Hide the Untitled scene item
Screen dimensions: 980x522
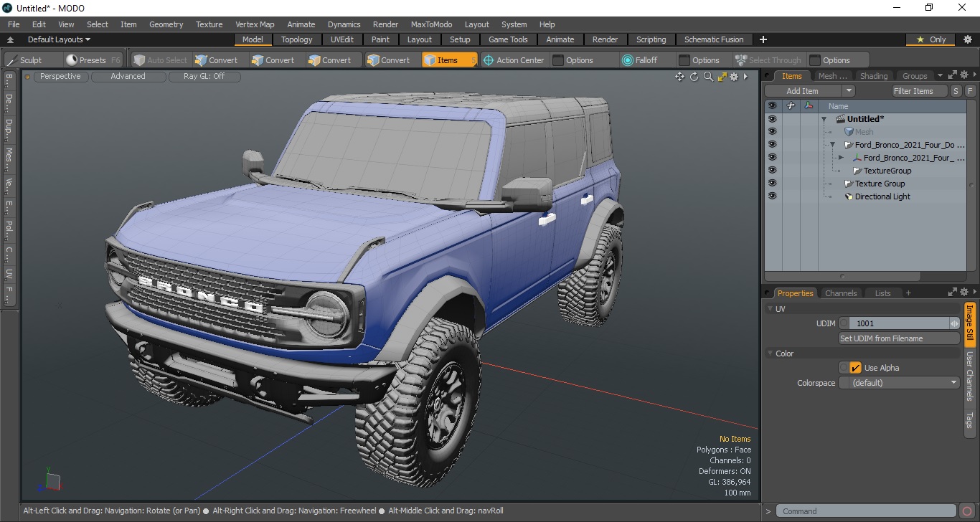point(772,119)
